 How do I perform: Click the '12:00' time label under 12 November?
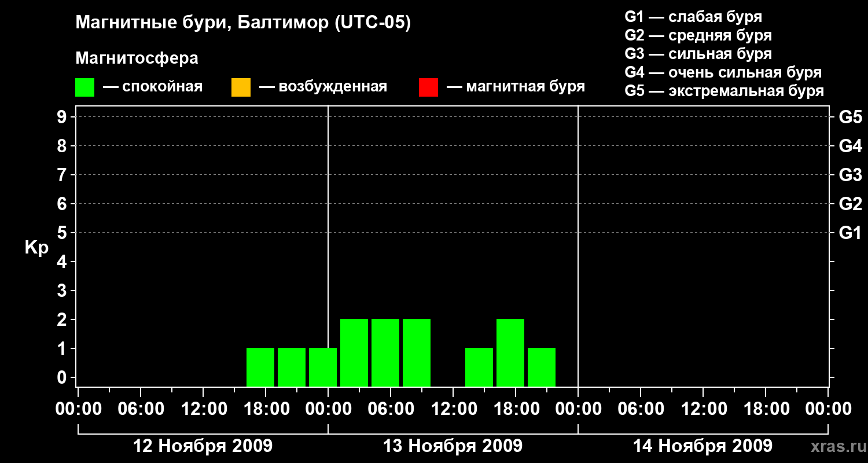pyautogui.click(x=203, y=409)
